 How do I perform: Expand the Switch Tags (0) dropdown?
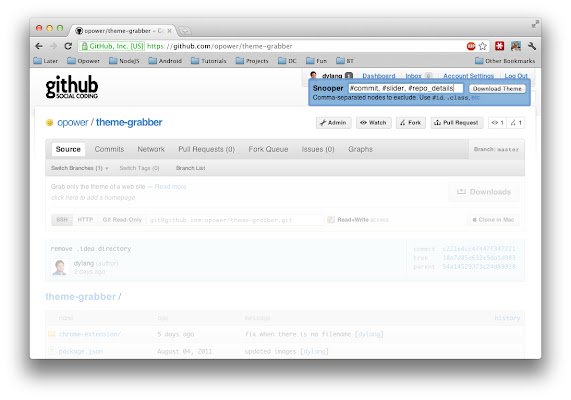tap(139, 168)
